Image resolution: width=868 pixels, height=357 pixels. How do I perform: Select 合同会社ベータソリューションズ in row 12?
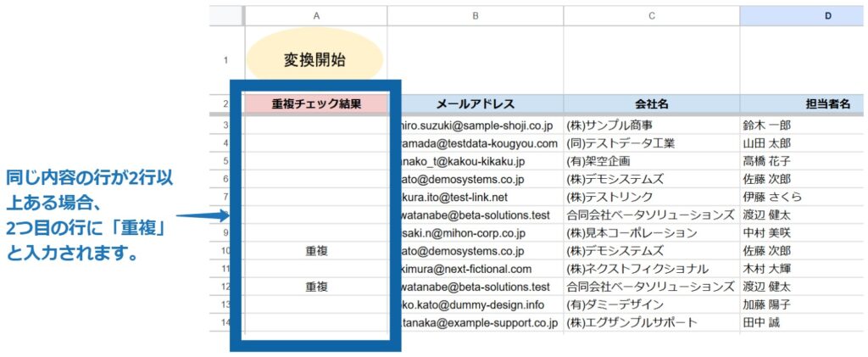652,287
